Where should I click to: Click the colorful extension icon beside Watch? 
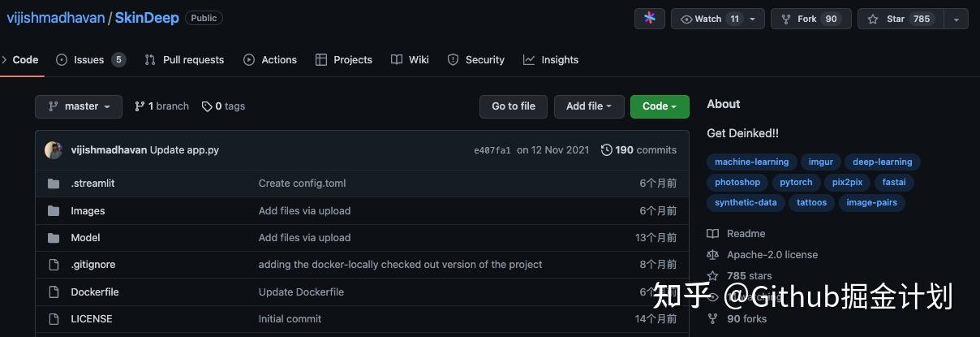tap(650, 19)
